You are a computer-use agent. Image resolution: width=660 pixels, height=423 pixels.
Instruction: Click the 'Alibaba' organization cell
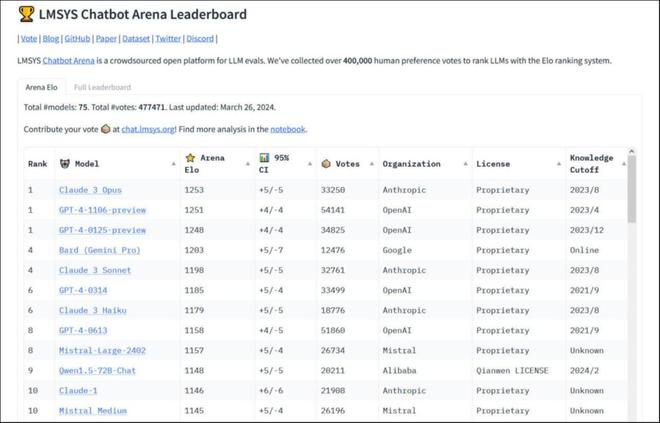pos(399,370)
